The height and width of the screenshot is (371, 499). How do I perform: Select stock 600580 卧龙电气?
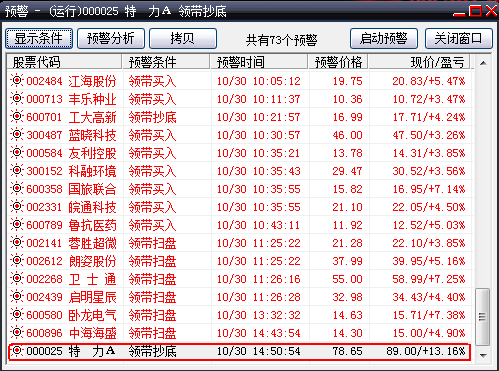tap(71, 315)
